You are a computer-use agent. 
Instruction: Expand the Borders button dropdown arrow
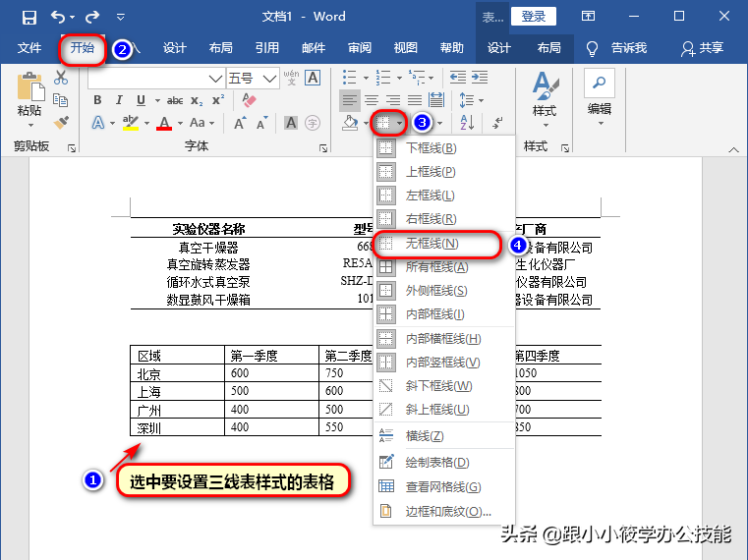(x=400, y=123)
